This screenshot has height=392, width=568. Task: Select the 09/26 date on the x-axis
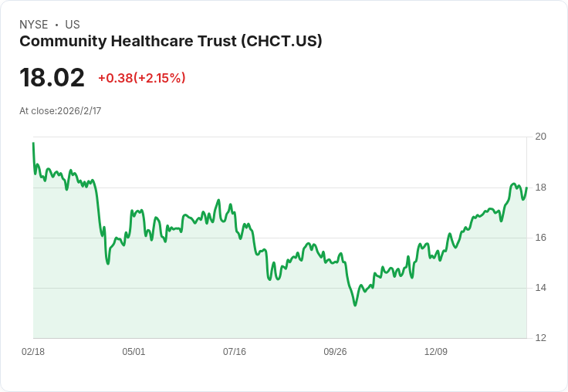pos(335,352)
